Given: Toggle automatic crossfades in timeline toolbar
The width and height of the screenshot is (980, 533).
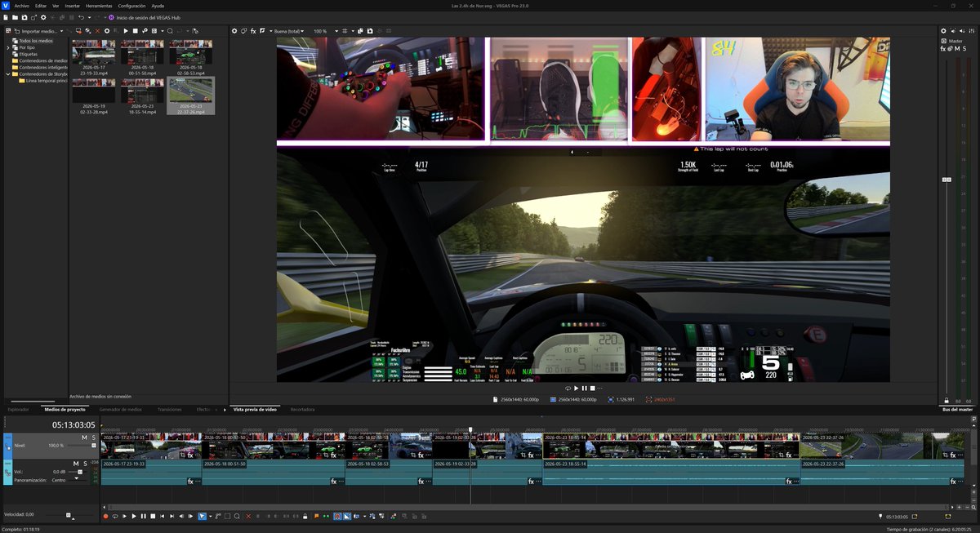Looking at the screenshot, I should pyautogui.click(x=346, y=517).
